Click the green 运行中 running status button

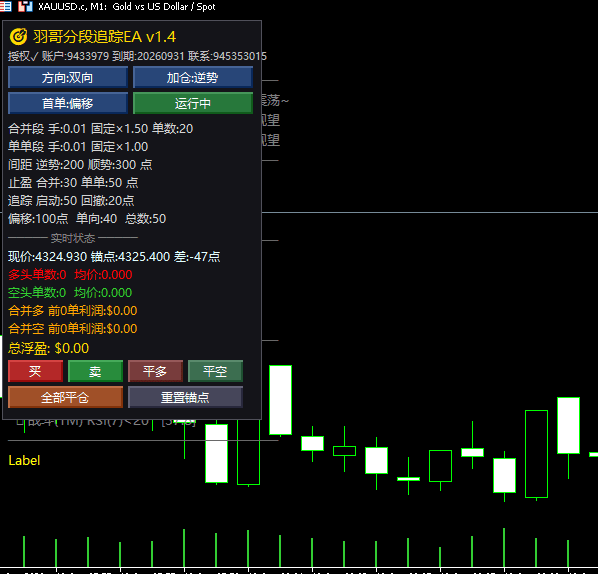(x=193, y=103)
